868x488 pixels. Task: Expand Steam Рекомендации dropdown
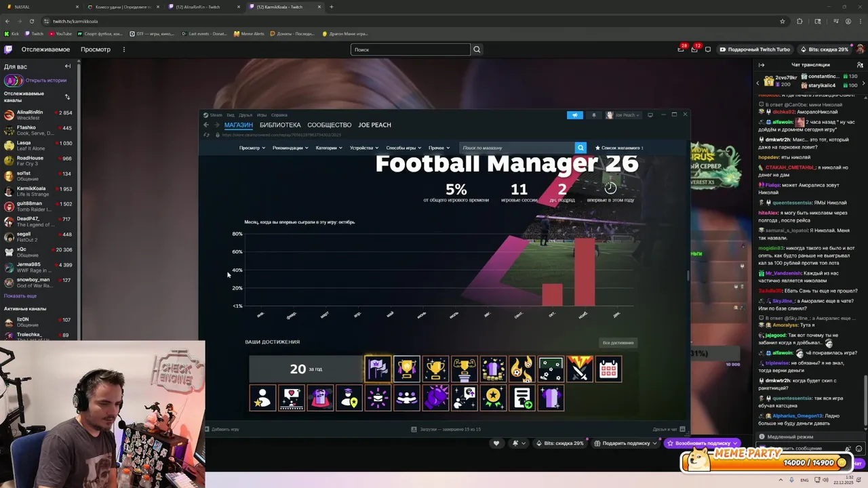coord(290,148)
